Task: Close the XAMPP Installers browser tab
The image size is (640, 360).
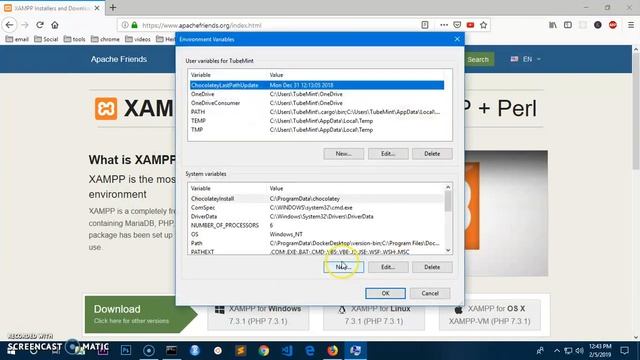Action: (97, 8)
